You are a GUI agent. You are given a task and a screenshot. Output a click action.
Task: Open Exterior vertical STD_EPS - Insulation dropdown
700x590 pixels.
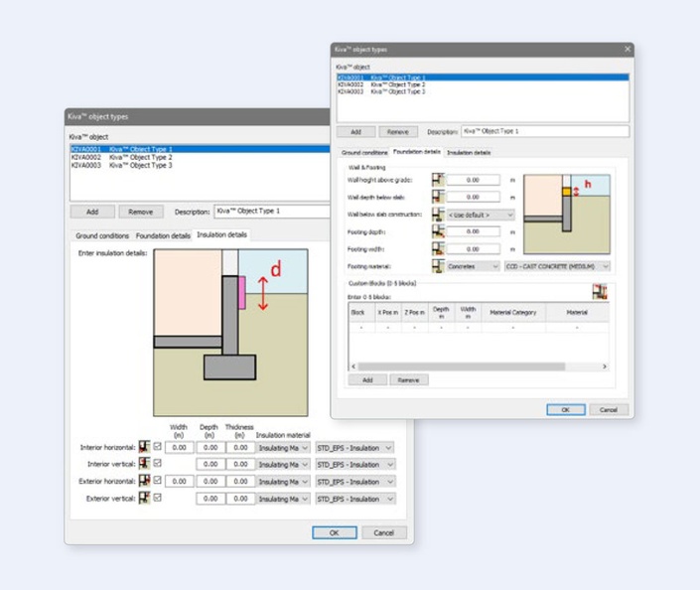click(x=354, y=499)
